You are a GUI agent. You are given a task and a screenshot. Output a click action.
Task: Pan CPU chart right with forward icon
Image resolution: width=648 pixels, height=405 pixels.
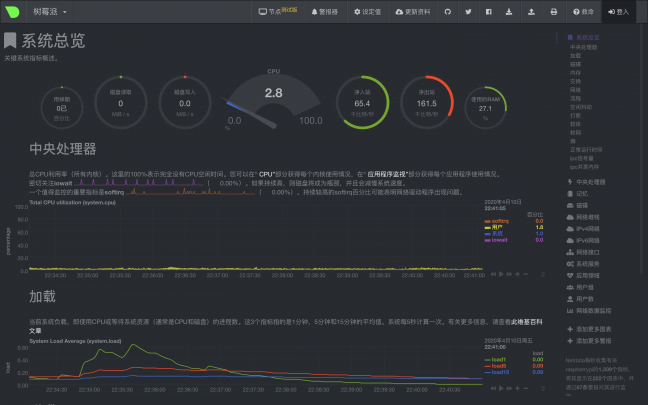click(x=509, y=274)
